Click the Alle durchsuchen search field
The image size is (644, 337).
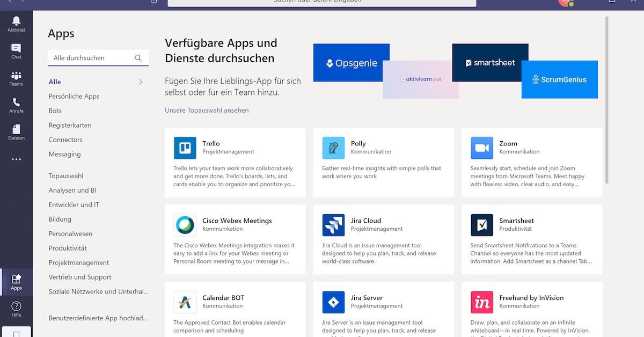coord(91,58)
